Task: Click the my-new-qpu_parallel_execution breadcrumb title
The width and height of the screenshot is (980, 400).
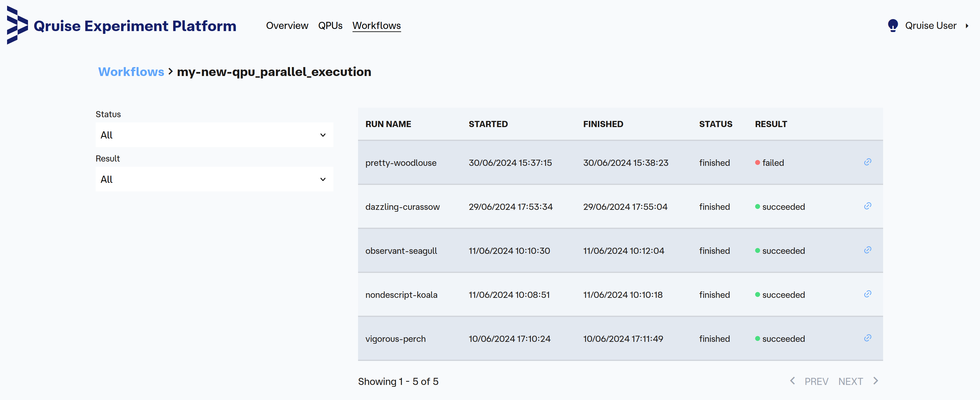Action: pos(274,72)
